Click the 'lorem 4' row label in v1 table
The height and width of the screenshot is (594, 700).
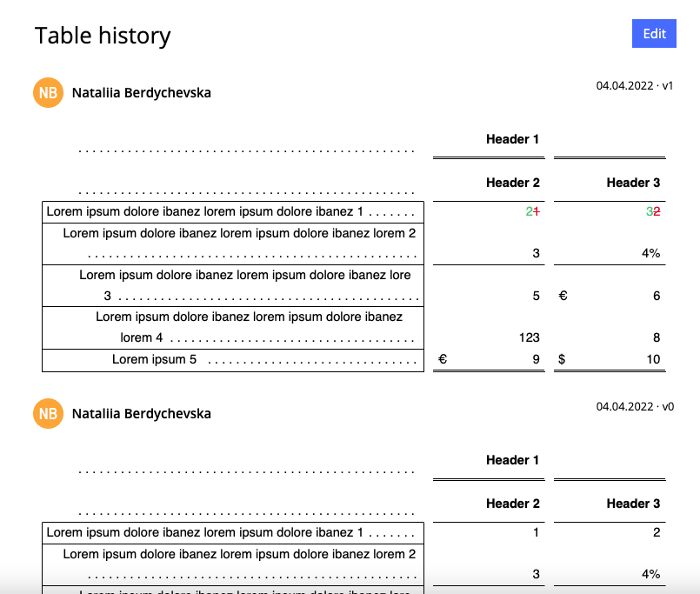click(232, 328)
